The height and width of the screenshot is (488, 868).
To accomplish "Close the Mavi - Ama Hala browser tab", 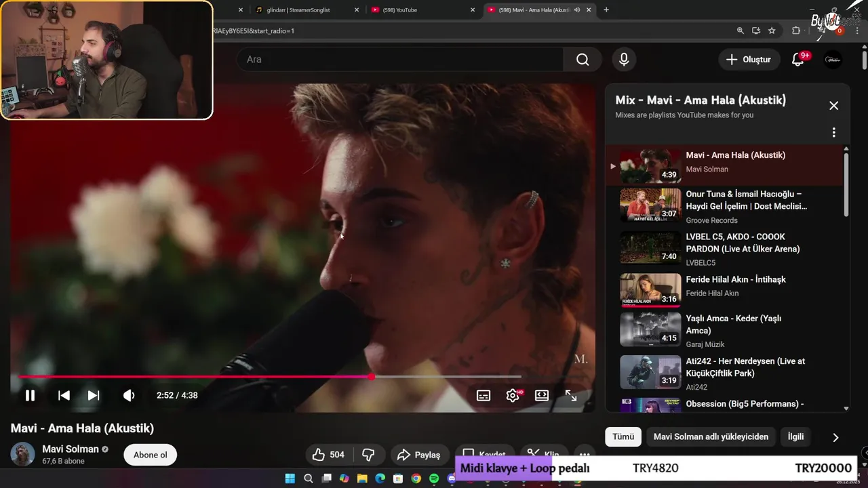I will [x=589, y=9].
